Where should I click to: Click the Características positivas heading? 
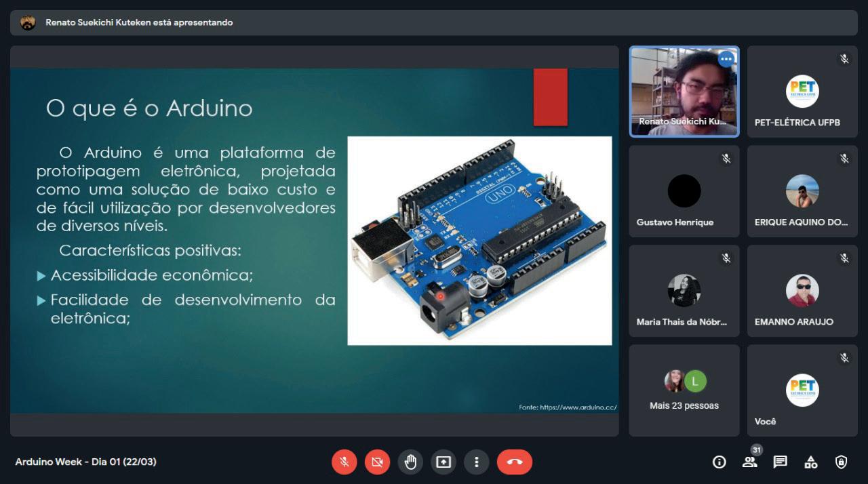pyautogui.click(x=150, y=251)
